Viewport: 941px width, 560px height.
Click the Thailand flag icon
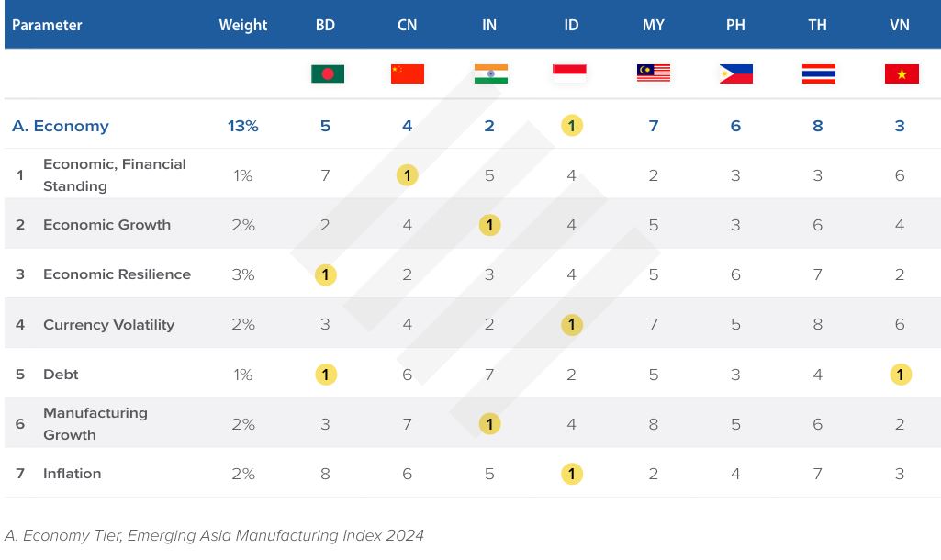(x=818, y=73)
